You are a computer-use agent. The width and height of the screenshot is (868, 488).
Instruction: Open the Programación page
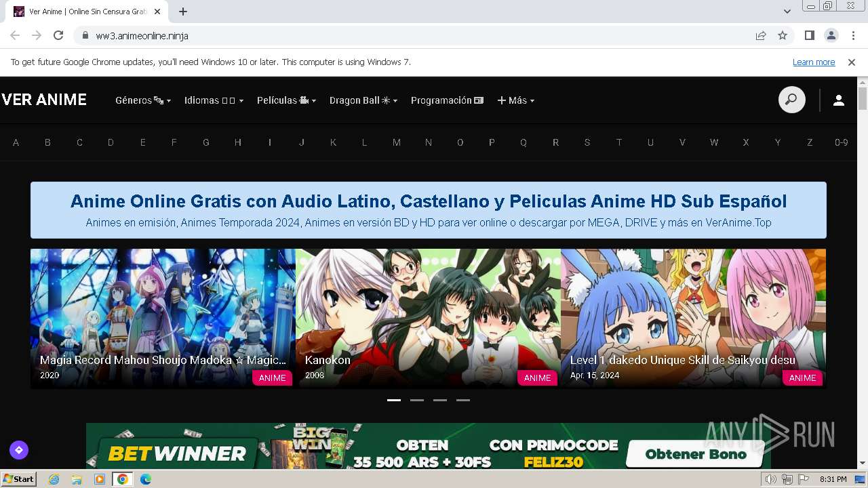(x=447, y=100)
